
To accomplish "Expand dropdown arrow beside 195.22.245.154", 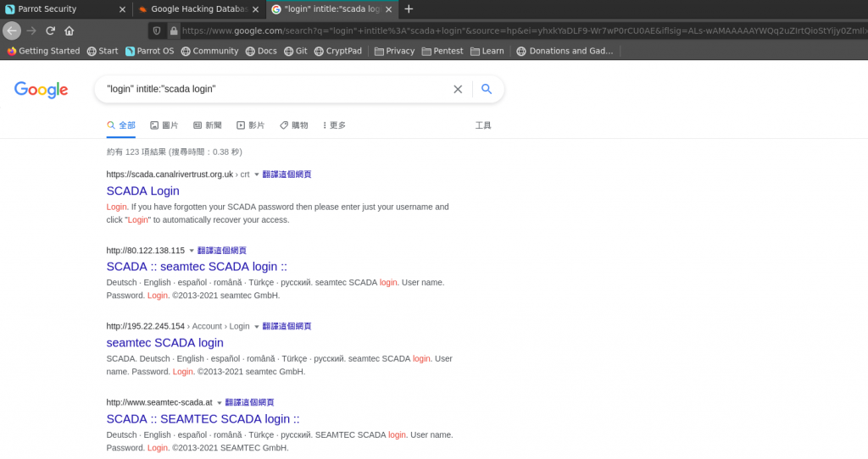I will 256,327.
